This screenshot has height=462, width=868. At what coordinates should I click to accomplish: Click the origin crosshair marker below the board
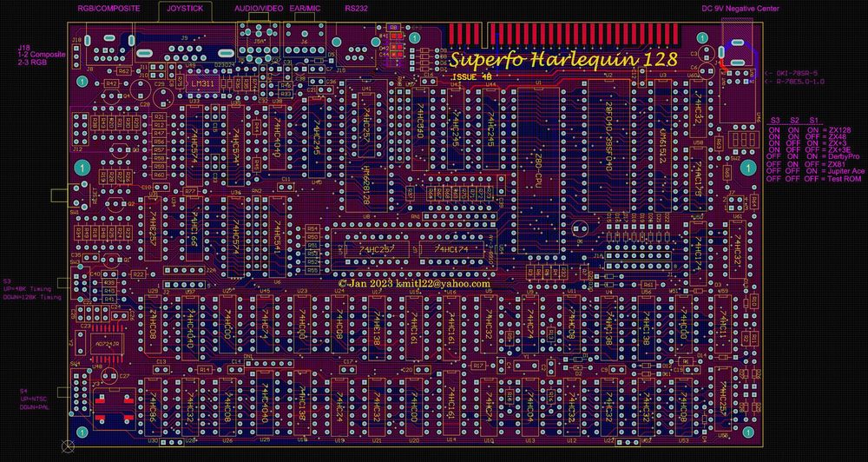click(x=69, y=445)
